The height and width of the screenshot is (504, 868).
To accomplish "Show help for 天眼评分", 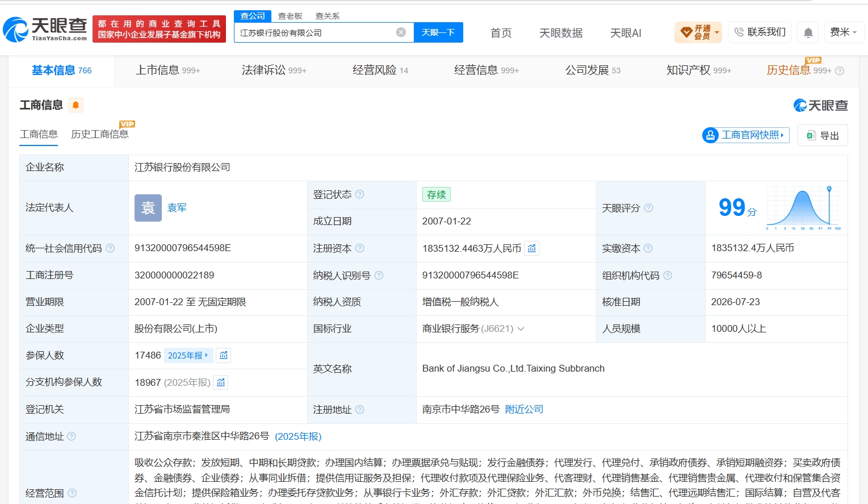I will pos(648,208).
